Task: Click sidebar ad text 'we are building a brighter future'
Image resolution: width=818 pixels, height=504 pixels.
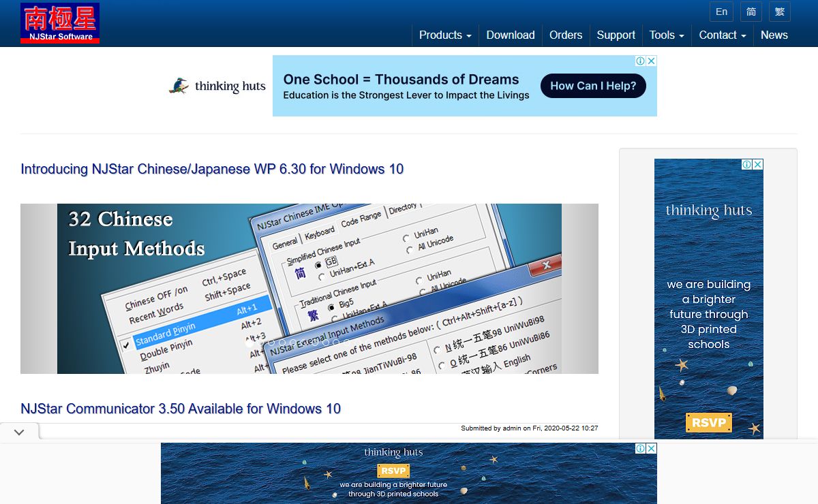Action: (709, 314)
